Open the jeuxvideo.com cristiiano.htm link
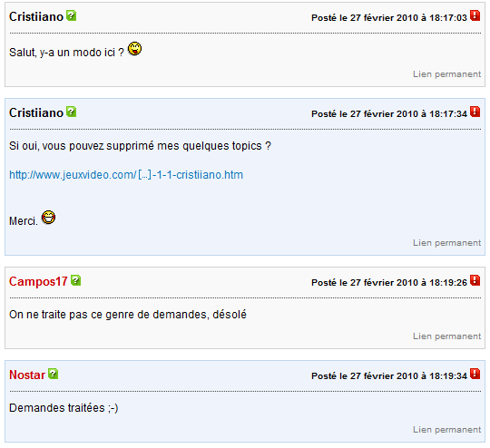 point(126,175)
